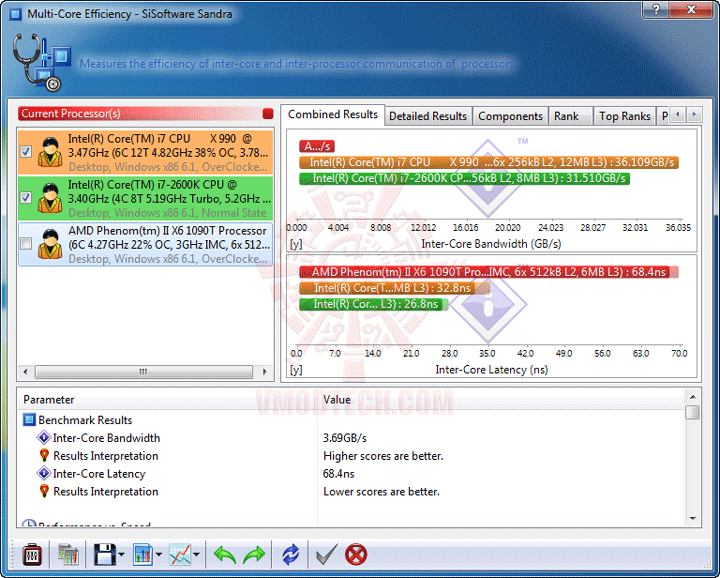Uncheck the Intel Core i7 X 990 checkbox
The width and height of the screenshot is (720, 578).
(26, 152)
